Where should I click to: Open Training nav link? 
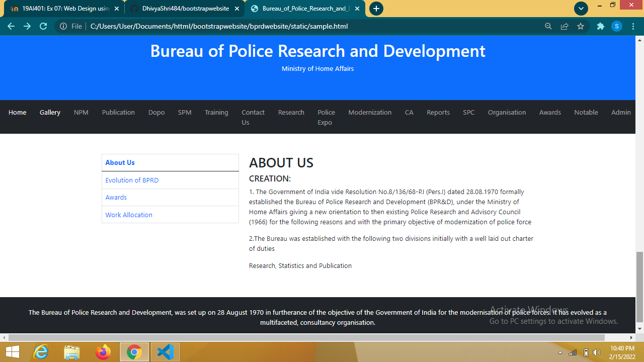(216, 112)
